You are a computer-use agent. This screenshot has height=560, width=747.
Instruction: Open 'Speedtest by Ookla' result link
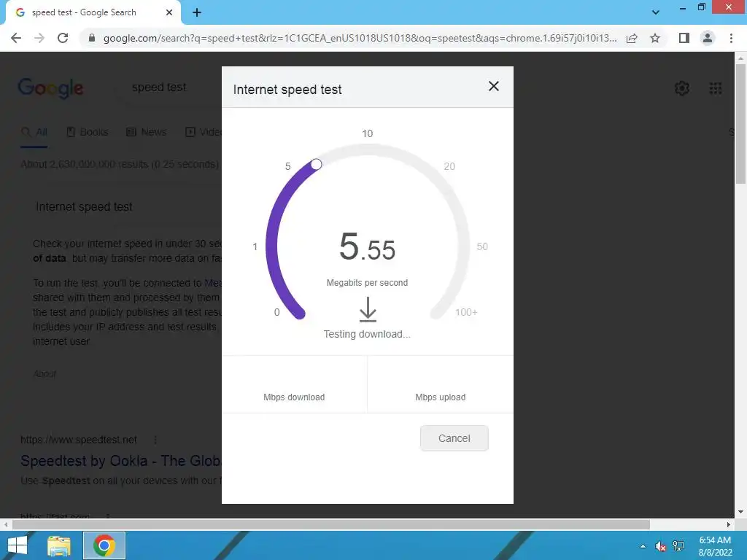pos(120,461)
